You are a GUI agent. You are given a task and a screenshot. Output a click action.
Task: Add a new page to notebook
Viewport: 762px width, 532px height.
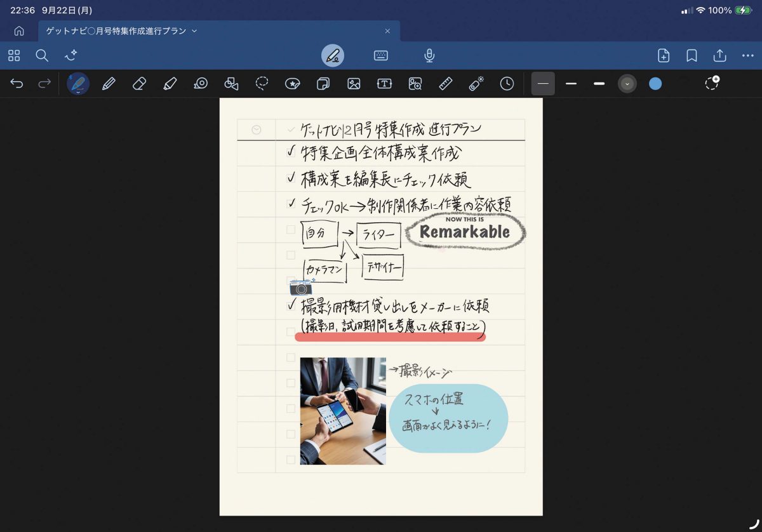tap(664, 56)
